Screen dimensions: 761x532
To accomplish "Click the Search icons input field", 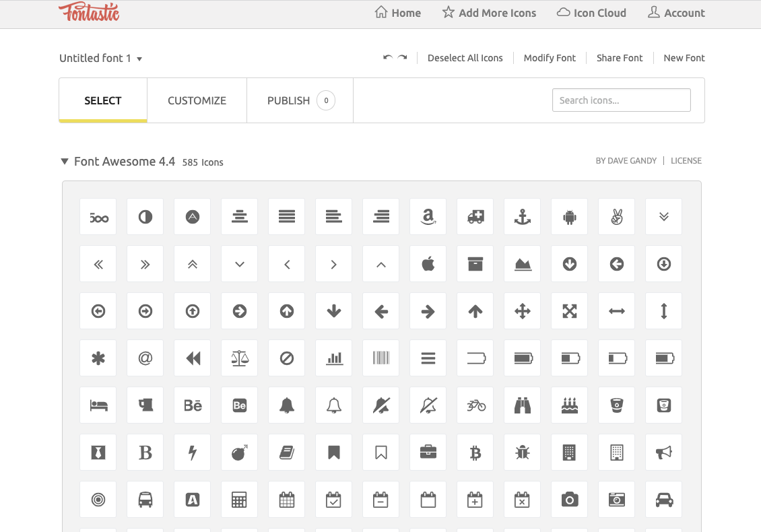I will (620, 100).
